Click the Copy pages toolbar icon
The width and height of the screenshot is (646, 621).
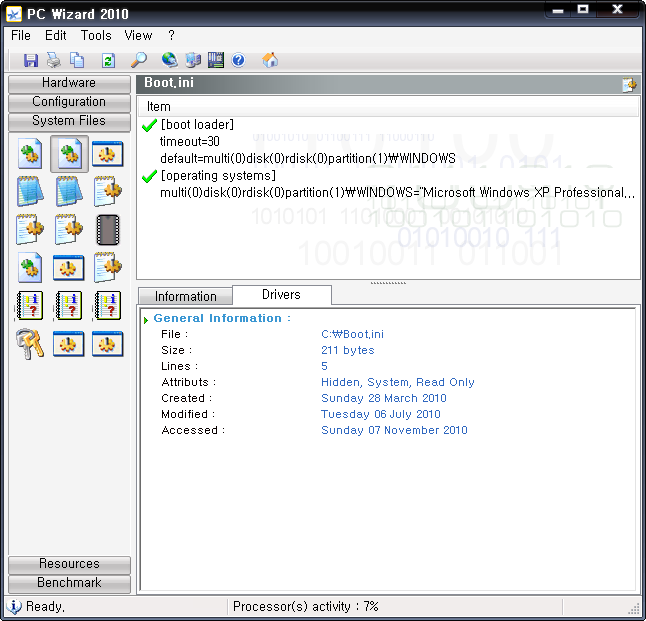pyautogui.click(x=77, y=61)
